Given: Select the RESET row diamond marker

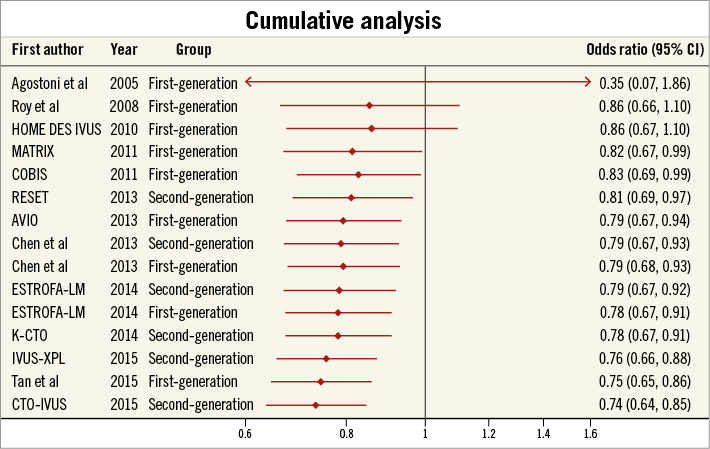Looking at the screenshot, I should 351,197.
